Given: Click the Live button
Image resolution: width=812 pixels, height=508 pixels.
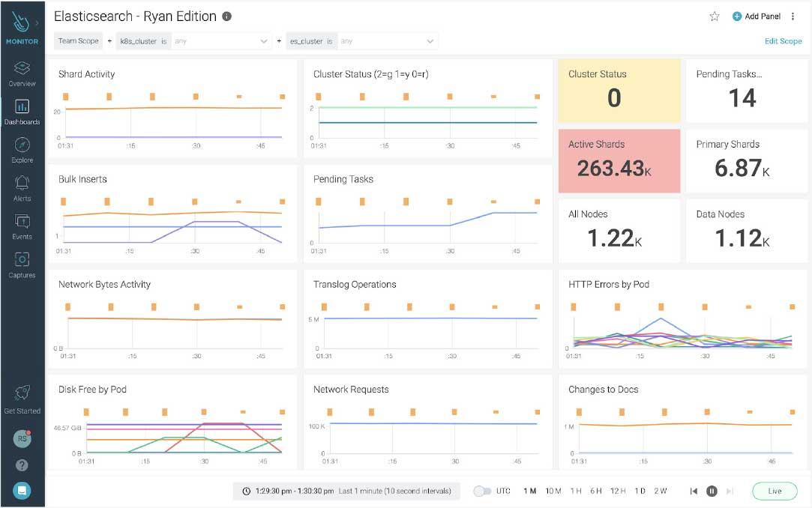Looking at the screenshot, I should (x=775, y=492).
